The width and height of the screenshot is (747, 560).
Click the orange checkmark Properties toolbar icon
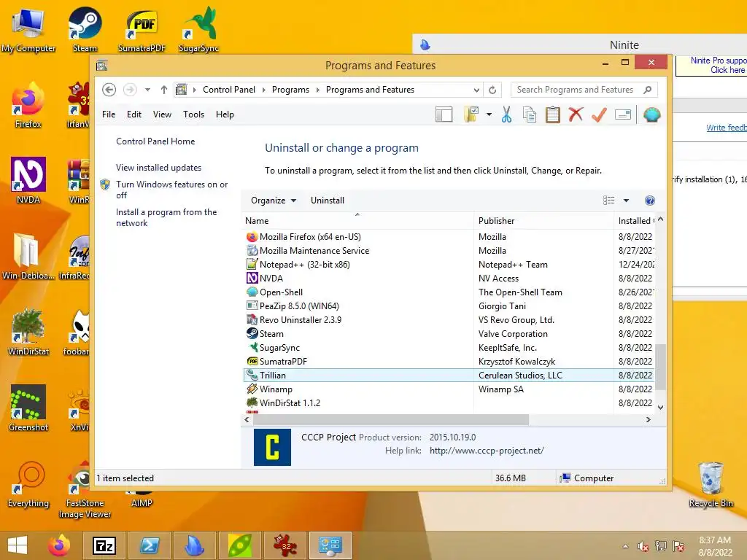(x=599, y=114)
